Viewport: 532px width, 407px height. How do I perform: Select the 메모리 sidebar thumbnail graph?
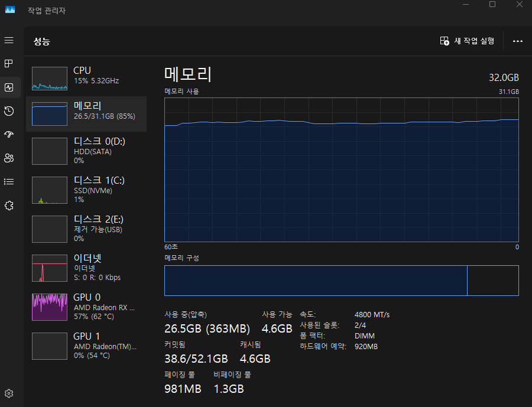pyautogui.click(x=50, y=114)
